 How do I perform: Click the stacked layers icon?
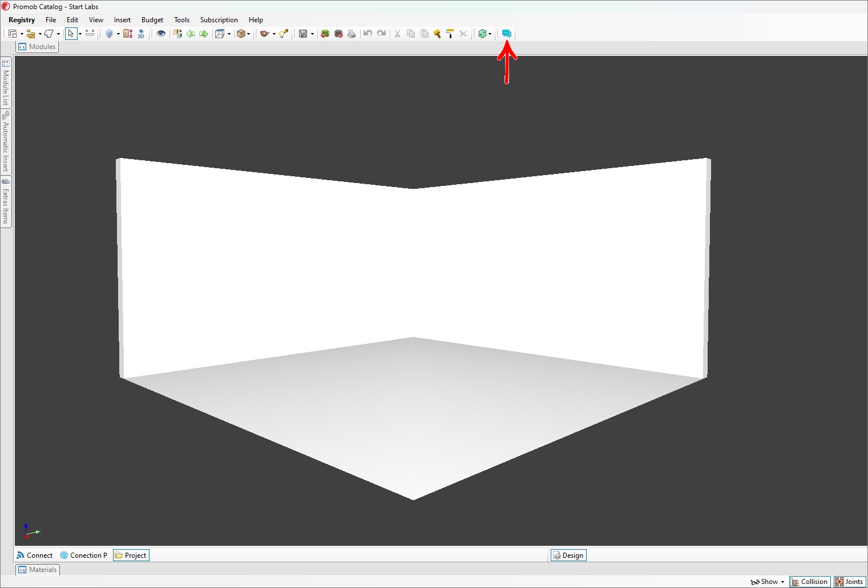pyautogui.click(x=109, y=34)
